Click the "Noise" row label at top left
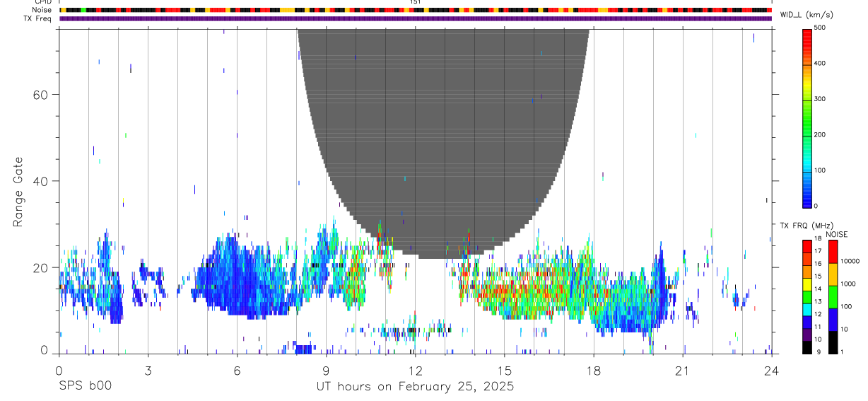 pyautogui.click(x=42, y=10)
